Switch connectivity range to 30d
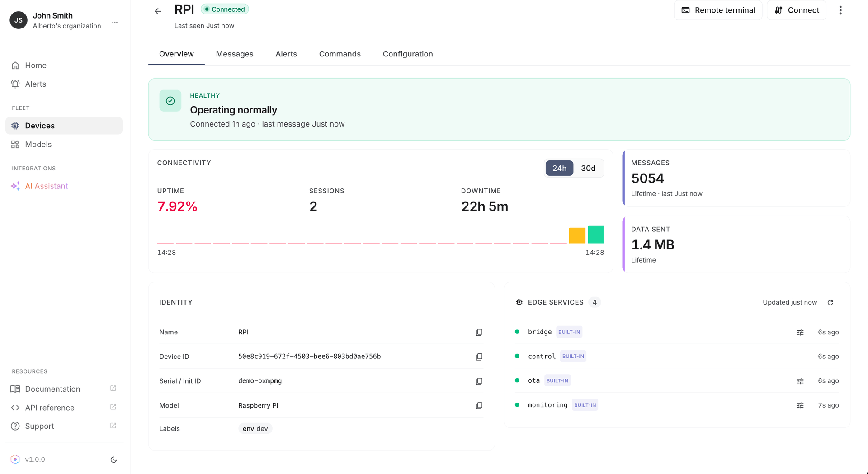The height and width of the screenshot is (474, 868). click(x=588, y=168)
